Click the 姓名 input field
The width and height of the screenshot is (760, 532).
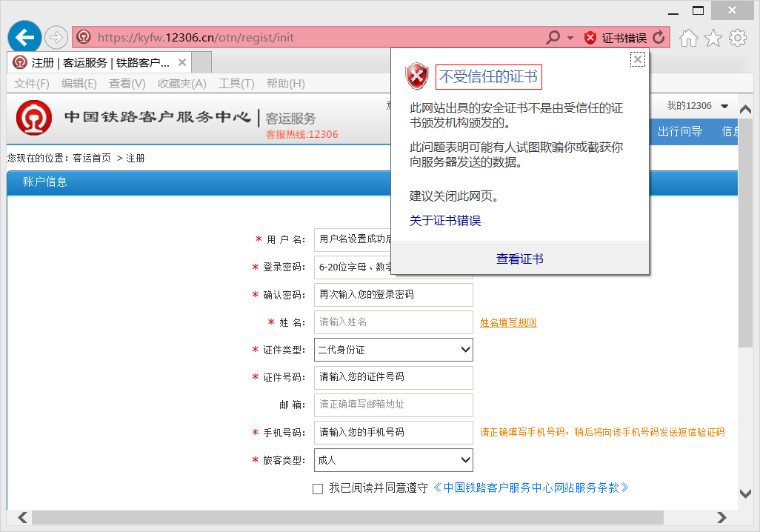click(x=393, y=322)
